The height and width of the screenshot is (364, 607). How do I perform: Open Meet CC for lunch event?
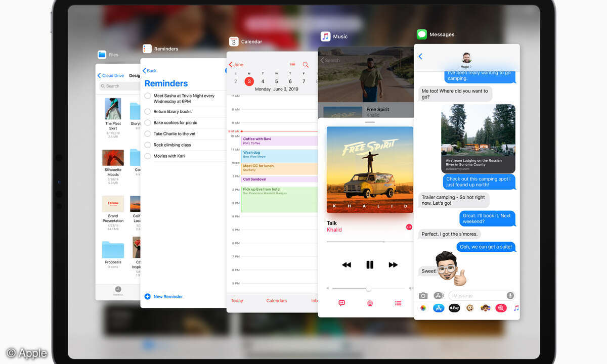(280, 169)
